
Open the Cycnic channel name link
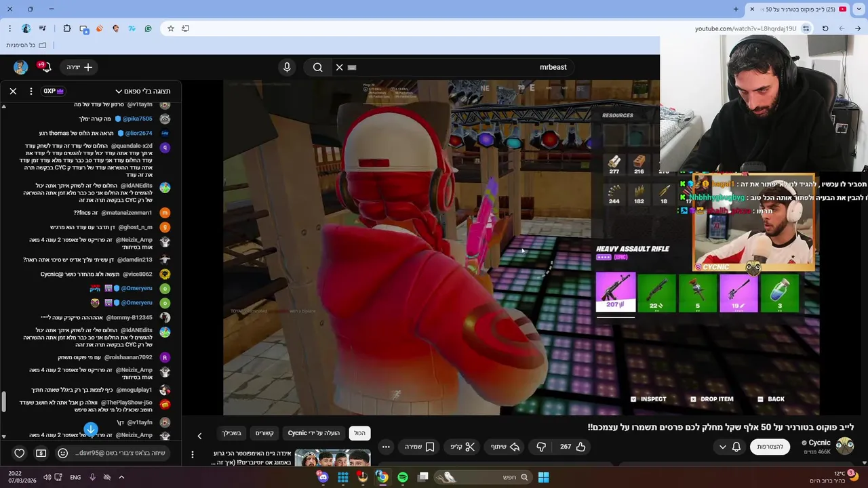click(x=819, y=443)
